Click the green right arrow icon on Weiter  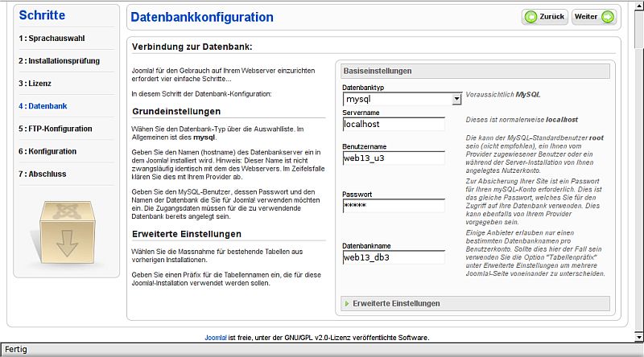coord(608,17)
